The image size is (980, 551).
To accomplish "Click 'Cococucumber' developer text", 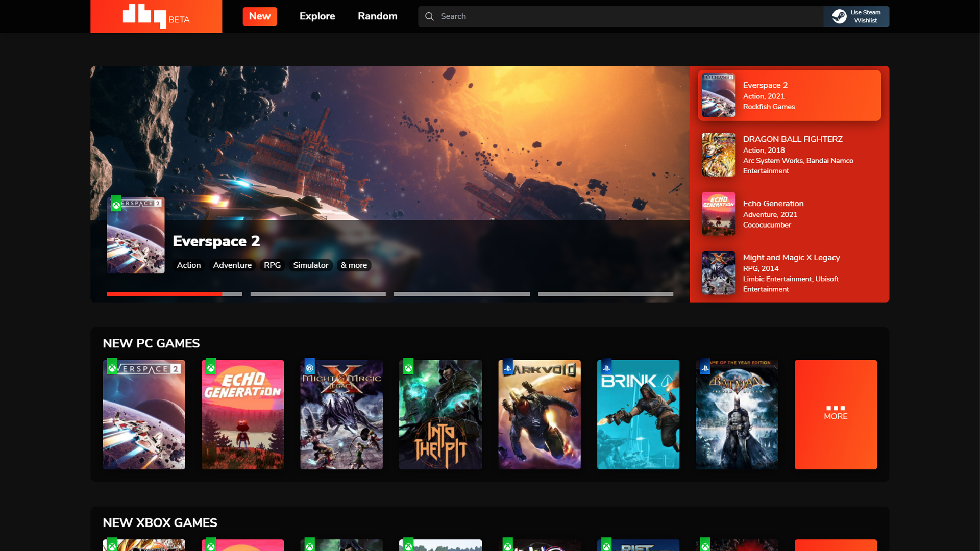I will [x=767, y=225].
